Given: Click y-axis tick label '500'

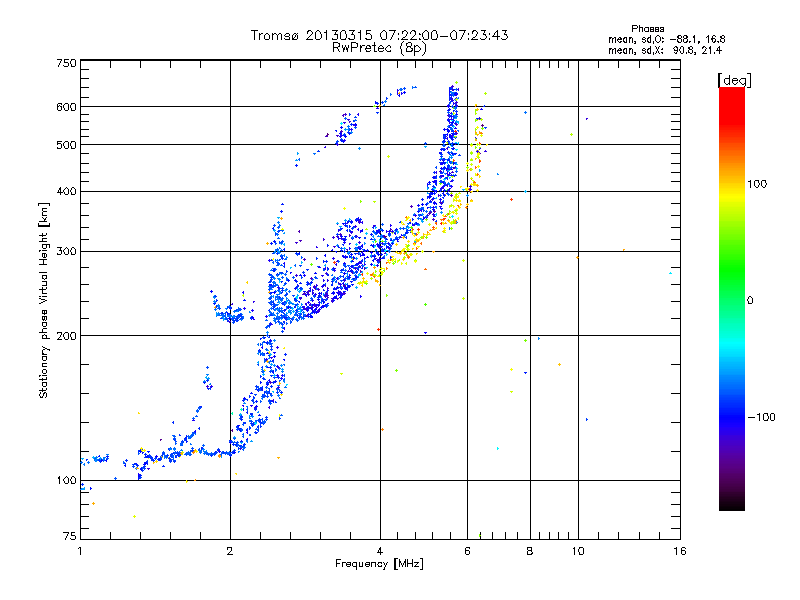Looking at the screenshot, I should click(66, 145).
